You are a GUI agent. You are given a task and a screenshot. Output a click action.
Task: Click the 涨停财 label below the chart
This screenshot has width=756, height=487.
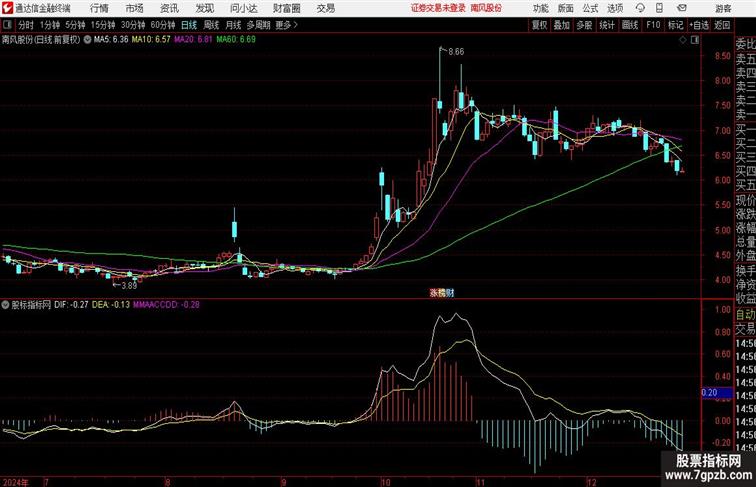click(442, 292)
